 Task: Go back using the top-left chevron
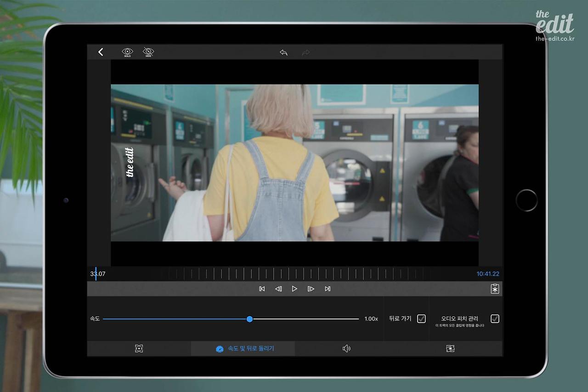pyautogui.click(x=101, y=52)
